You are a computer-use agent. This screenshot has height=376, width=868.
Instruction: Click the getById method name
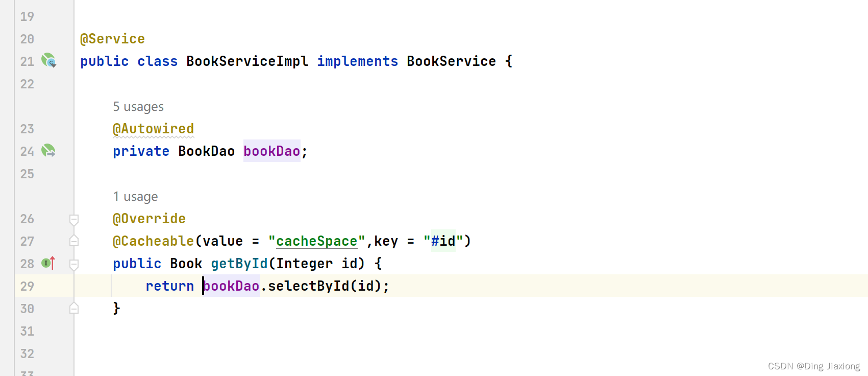pos(239,264)
